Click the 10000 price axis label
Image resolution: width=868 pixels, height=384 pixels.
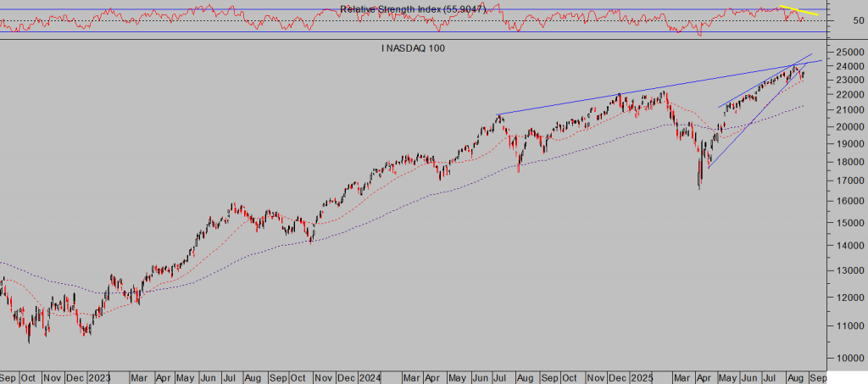tap(843, 358)
